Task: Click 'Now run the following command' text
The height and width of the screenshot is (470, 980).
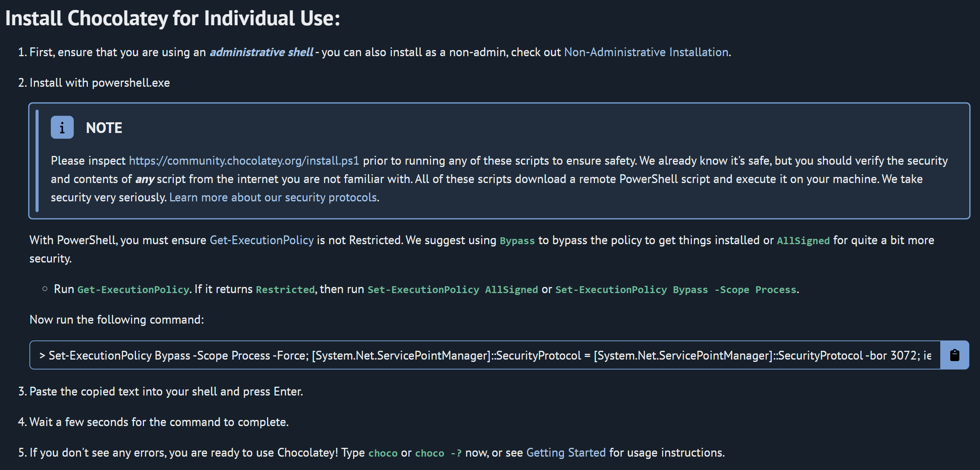Action: point(117,319)
